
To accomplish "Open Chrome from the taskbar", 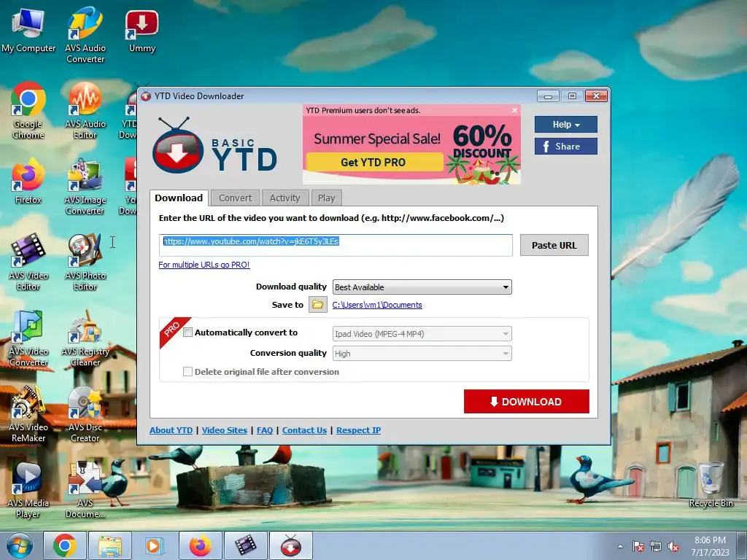I will click(x=65, y=545).
